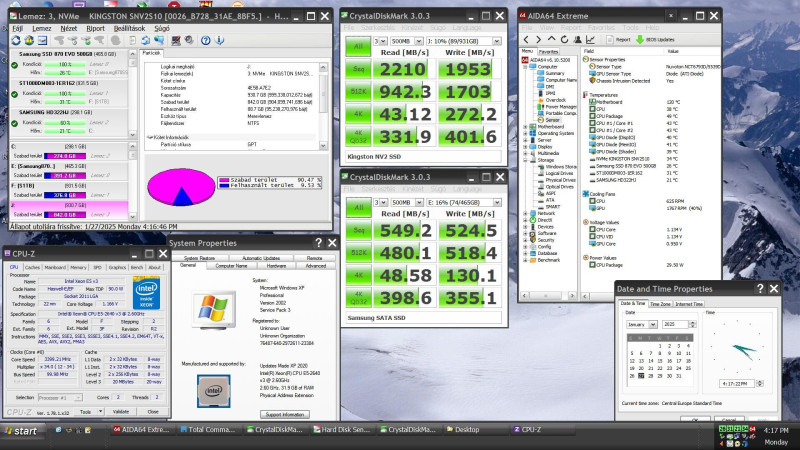Click the blue help question mark icon
This screenshot has height=450, width=800.
pos(206,40)
